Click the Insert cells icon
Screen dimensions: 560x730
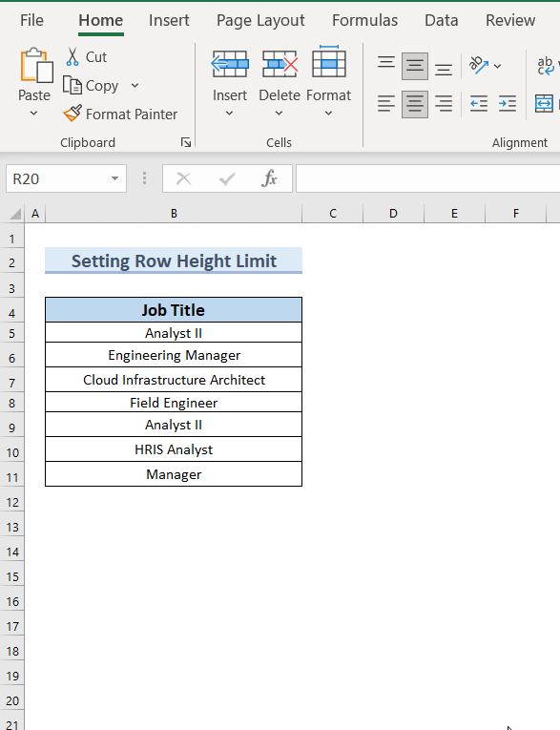pos(230,64)
